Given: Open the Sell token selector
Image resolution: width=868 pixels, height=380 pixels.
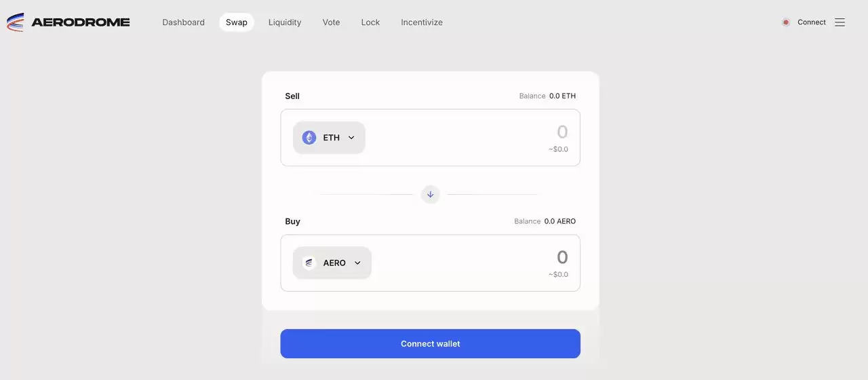Looking at the screenshot, I should pos(330,138).
